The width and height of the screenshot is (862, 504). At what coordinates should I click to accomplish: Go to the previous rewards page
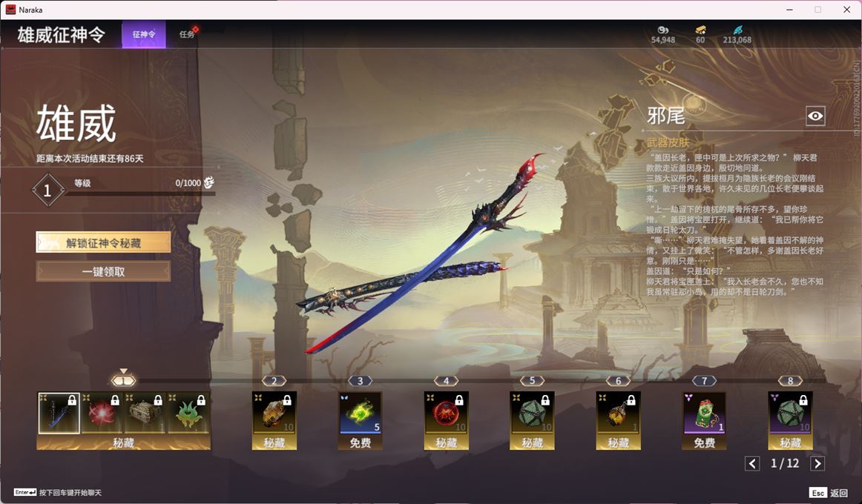753,463
